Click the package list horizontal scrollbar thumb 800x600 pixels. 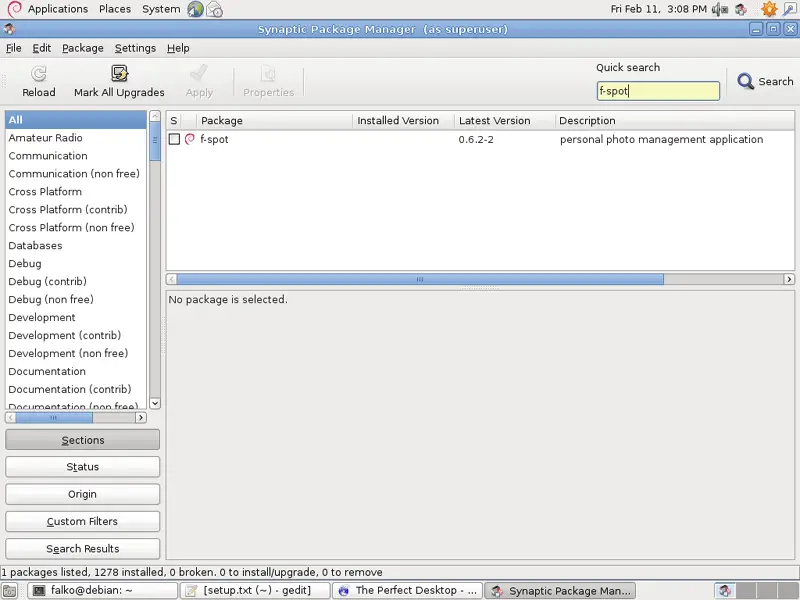[x=420, y=279]
